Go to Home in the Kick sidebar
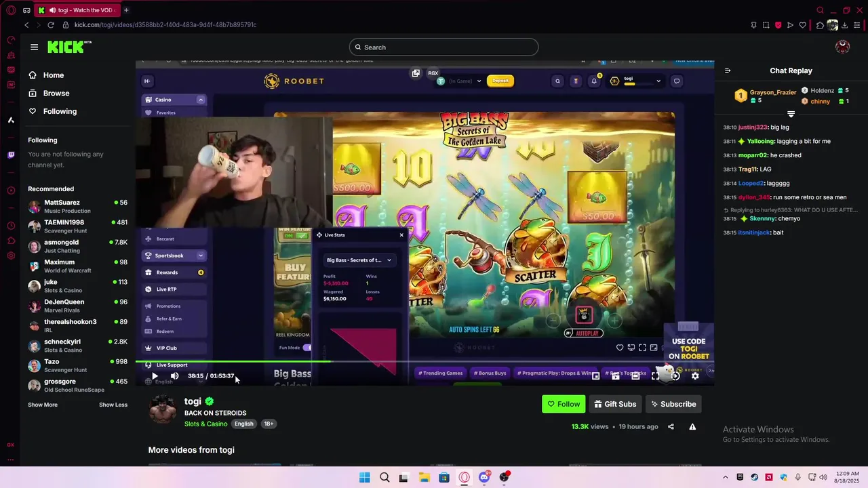Image resolution: width=868 pixels, height=488 pixels. click(x=54, y=75)
